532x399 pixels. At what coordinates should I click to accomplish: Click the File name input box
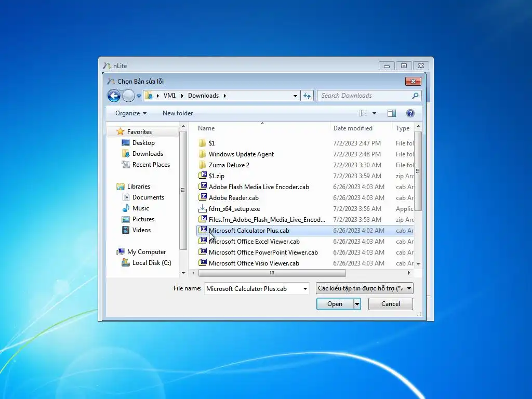(x=253, y=289)
